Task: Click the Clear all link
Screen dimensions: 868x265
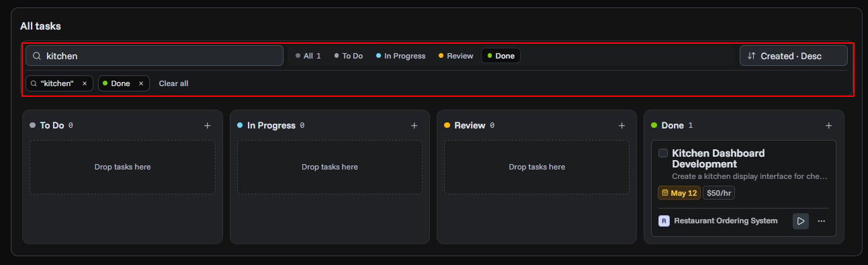Action: coord(173,83)
